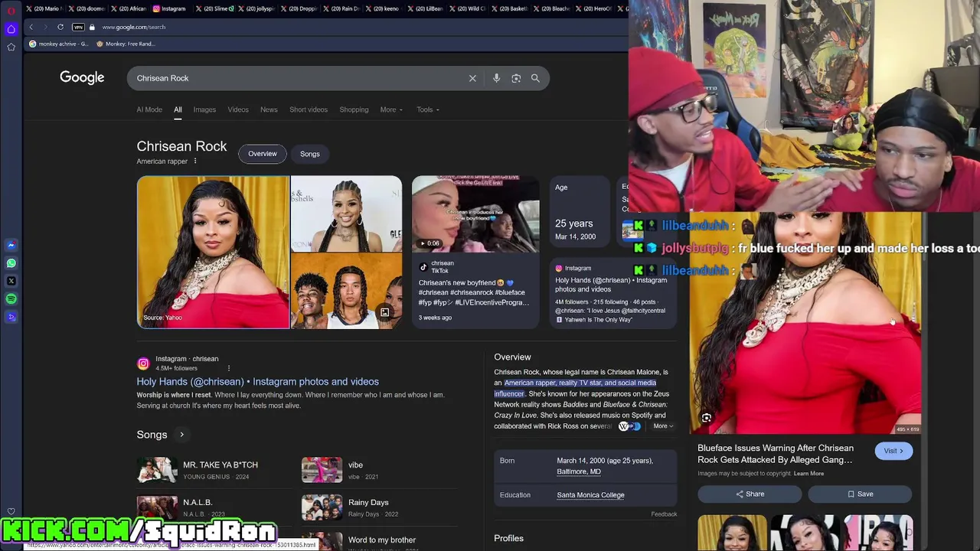Select the Shopping search tab
980x551 pixels.
click(x=354, y=109)
